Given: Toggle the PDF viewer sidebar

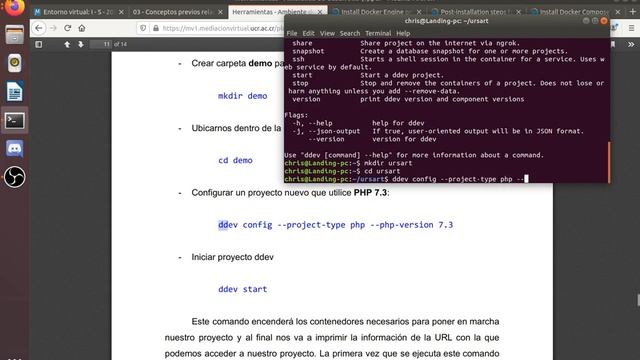Looking at the screenshot, I should (x=39, y=44).
